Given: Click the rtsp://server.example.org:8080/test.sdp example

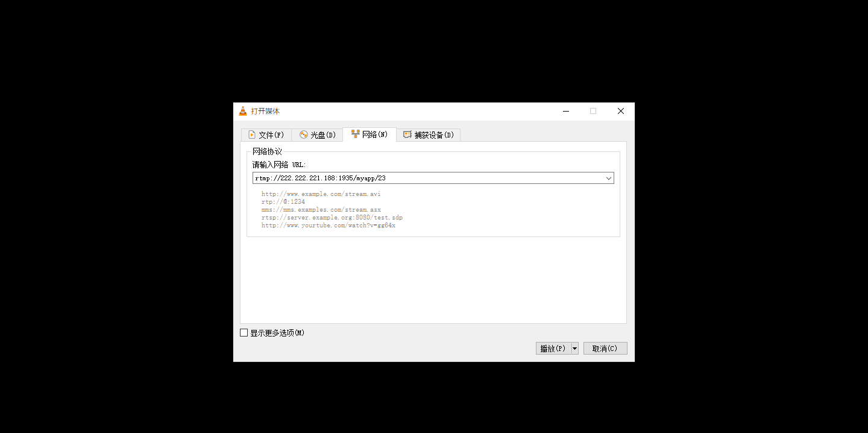Looking at the screenshot, I should (x=332, y=217).
